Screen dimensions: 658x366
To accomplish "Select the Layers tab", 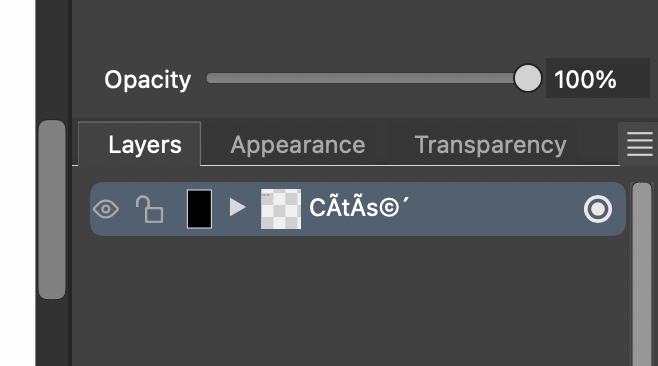I will click(145, 145).
